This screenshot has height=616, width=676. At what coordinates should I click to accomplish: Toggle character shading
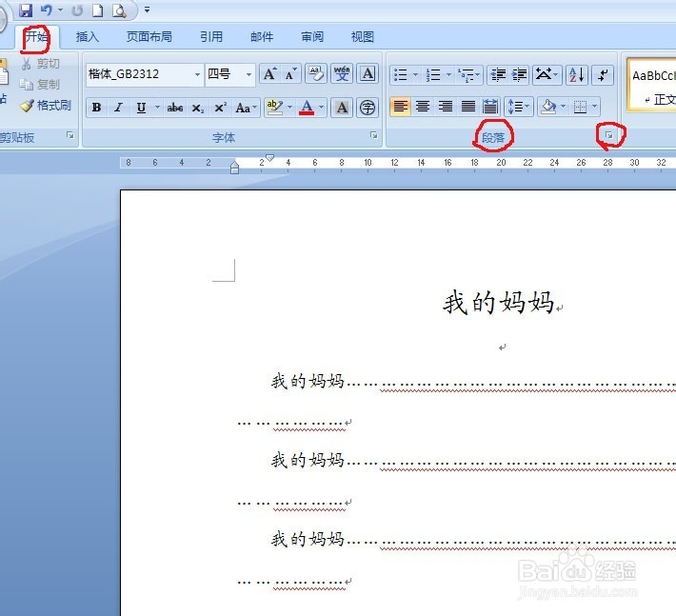point(342,108)
